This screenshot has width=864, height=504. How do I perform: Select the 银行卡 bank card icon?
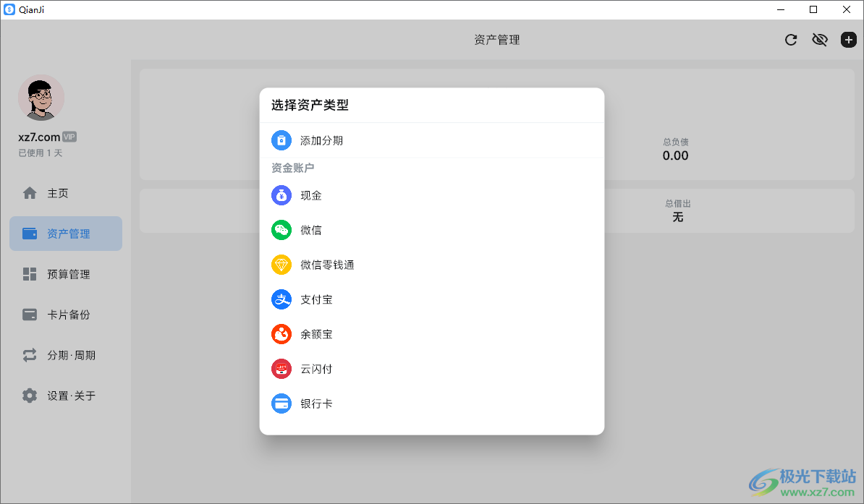coord(281,403)
